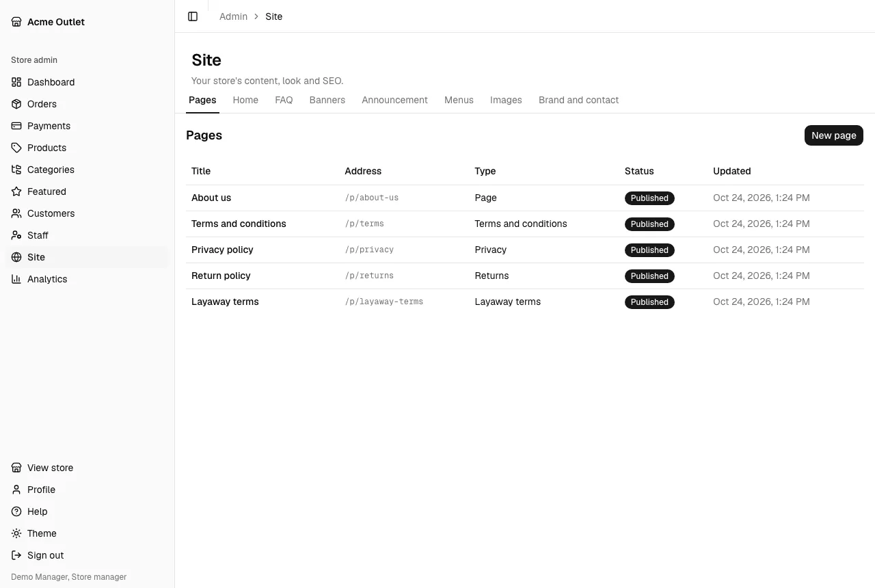
Task: Click the Admin breadcrumb link
Action: click(x=233, y=16)
